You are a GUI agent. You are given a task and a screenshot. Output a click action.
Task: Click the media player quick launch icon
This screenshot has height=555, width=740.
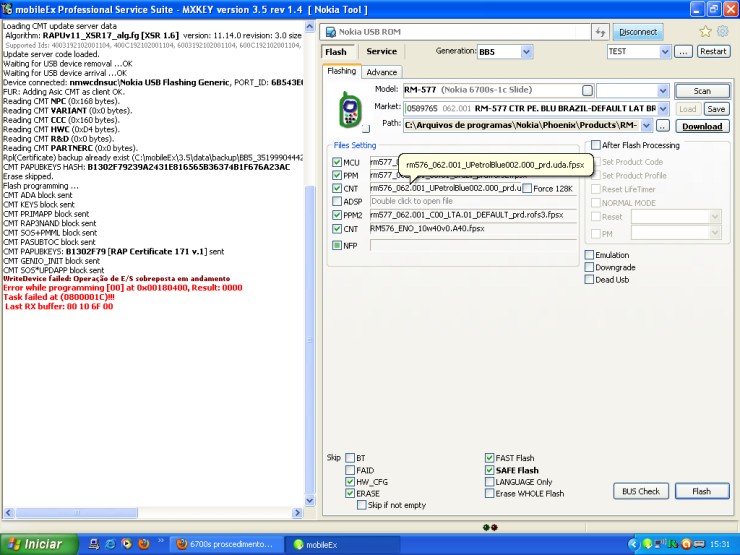click(127, 544)
